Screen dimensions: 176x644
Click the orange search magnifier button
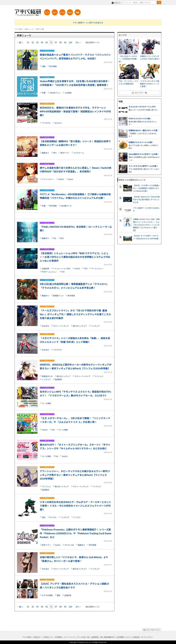tap(159, 2)
